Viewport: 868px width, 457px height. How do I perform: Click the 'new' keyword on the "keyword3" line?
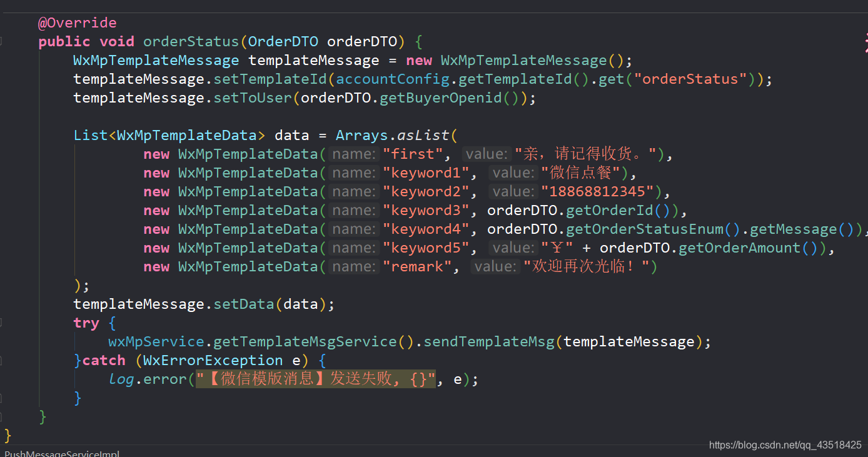156,211
